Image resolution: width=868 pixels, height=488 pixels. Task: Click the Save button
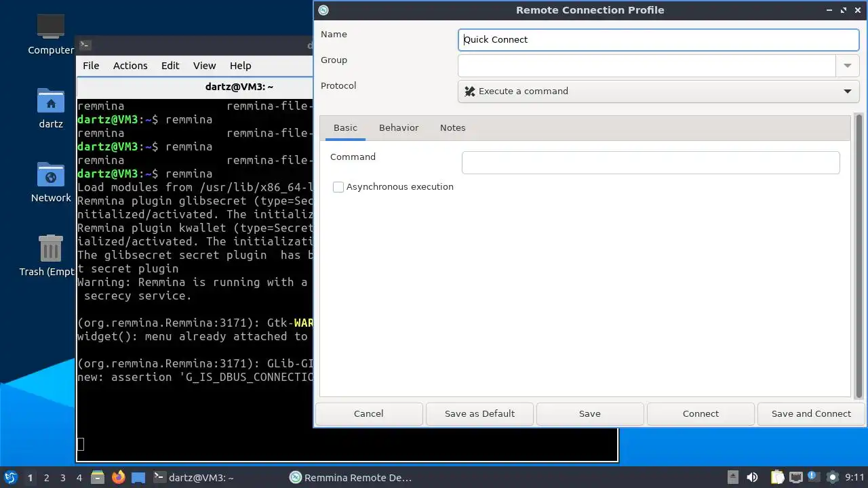tap(590, 413)
